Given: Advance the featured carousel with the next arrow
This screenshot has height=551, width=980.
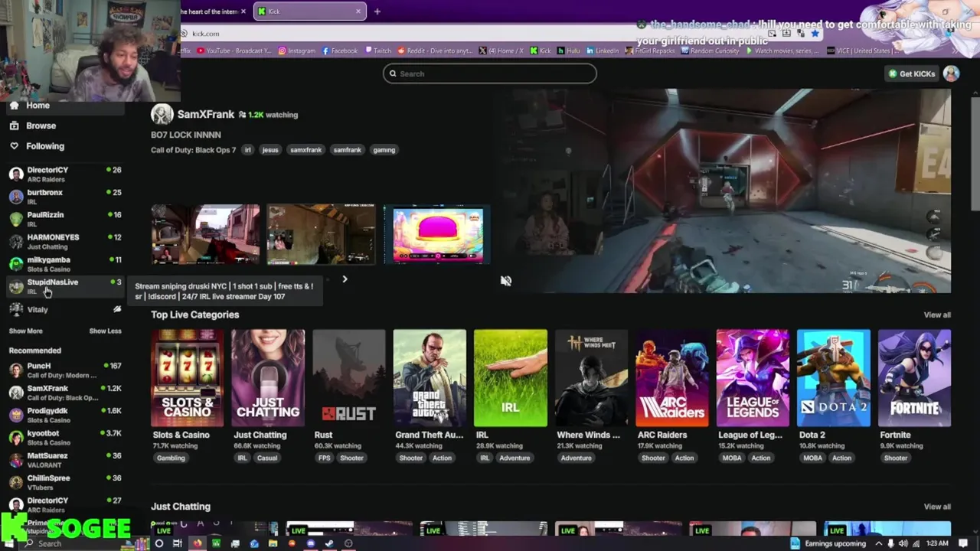Looking at the screenshot, I should [x=345, y=279].
